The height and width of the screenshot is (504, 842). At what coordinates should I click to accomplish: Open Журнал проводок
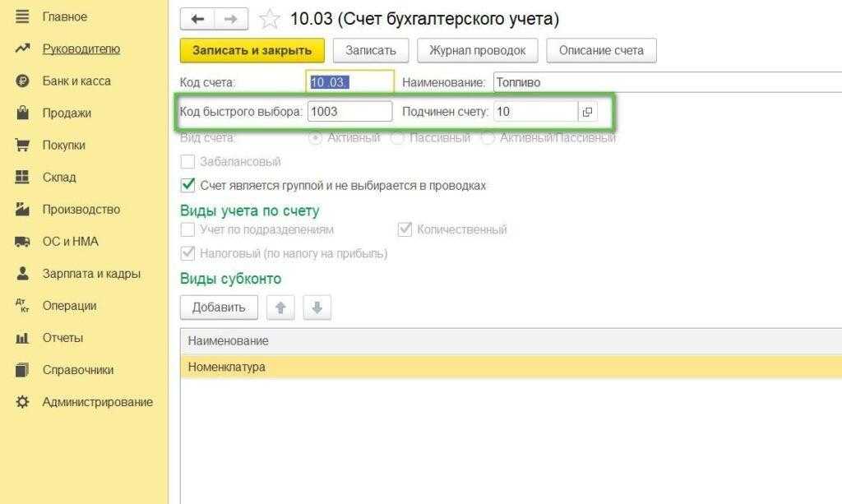pos(477,50)
